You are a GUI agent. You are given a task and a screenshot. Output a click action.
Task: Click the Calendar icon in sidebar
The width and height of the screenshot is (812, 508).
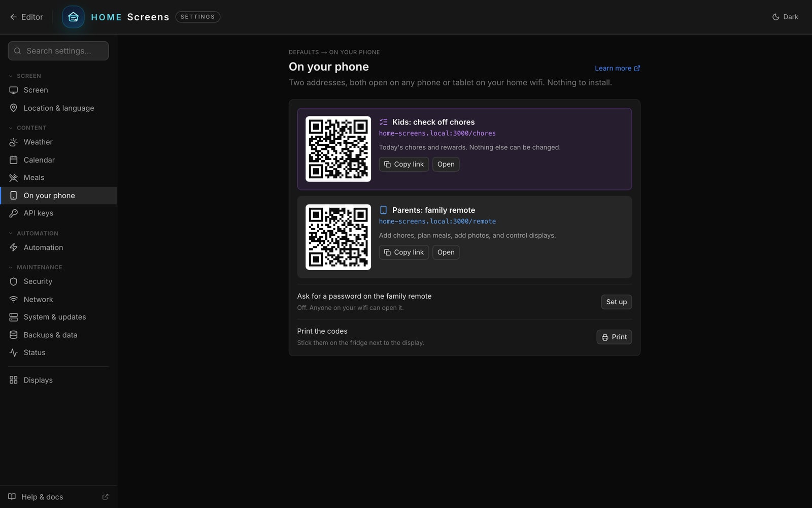point(14,160)
